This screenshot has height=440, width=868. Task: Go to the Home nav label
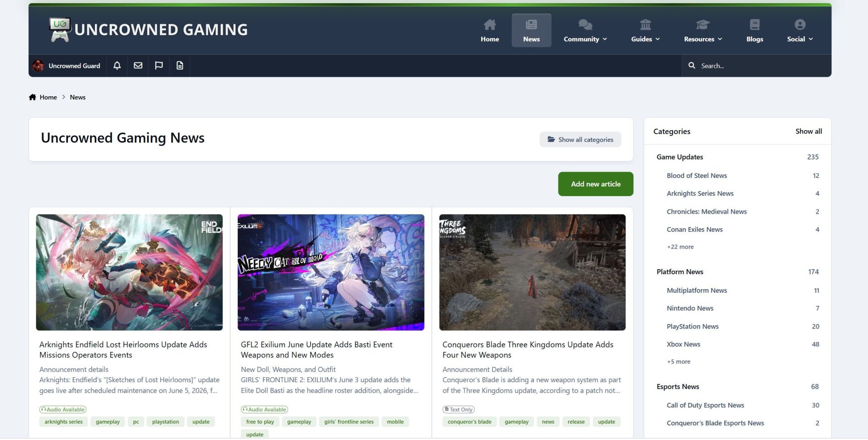[x=490, y=39]
